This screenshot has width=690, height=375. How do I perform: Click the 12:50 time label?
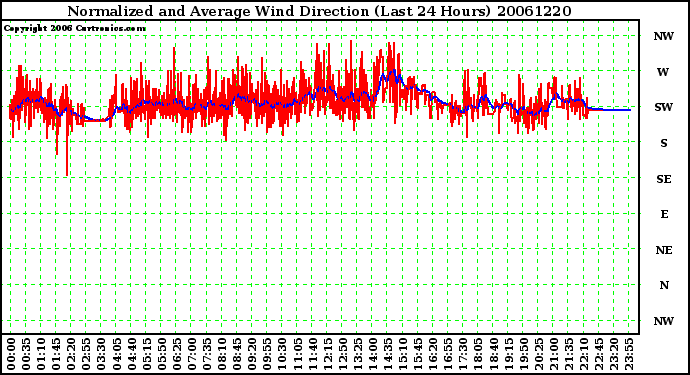pos(342,354)
